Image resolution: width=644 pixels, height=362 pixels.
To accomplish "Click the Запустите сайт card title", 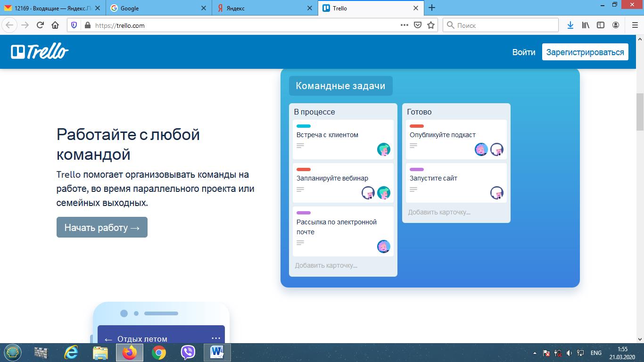I will 433,178.
